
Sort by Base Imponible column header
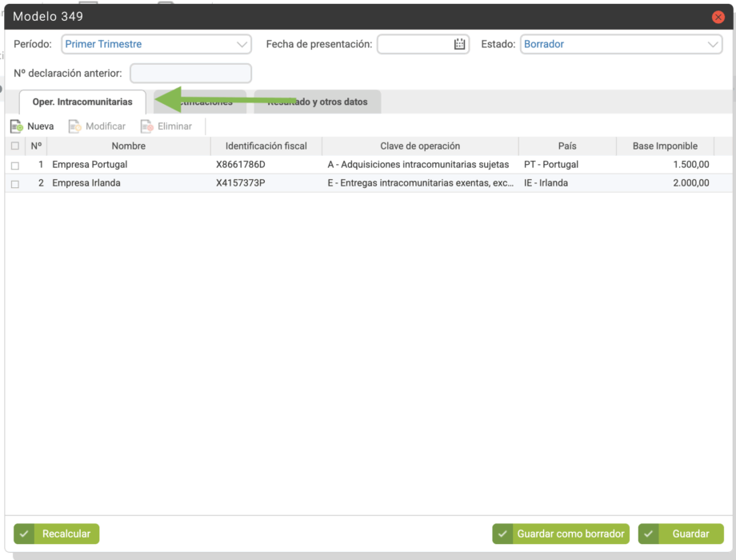pyautogui.click(x=665, y=146)
